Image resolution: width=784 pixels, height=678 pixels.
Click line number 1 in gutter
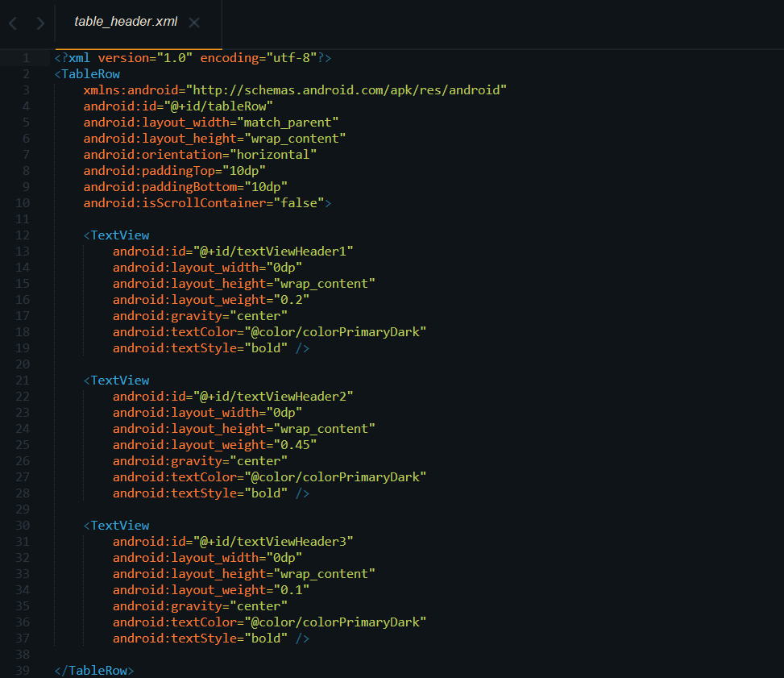point(26,58)
